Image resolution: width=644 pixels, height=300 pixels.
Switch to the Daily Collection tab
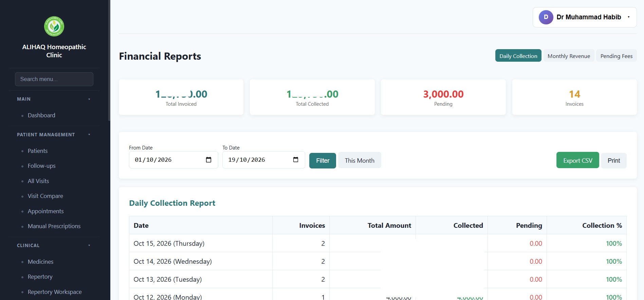(x=518, y=56)
